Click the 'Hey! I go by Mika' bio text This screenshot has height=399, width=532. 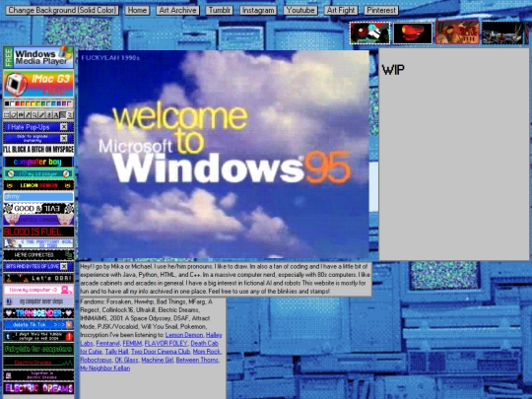[x=225, y=279]
